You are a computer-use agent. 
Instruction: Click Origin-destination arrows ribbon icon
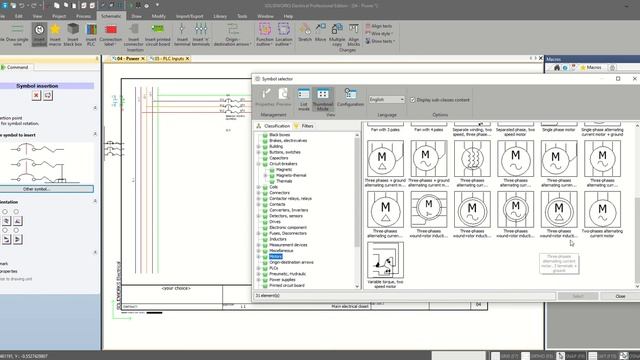click(233, 29)
